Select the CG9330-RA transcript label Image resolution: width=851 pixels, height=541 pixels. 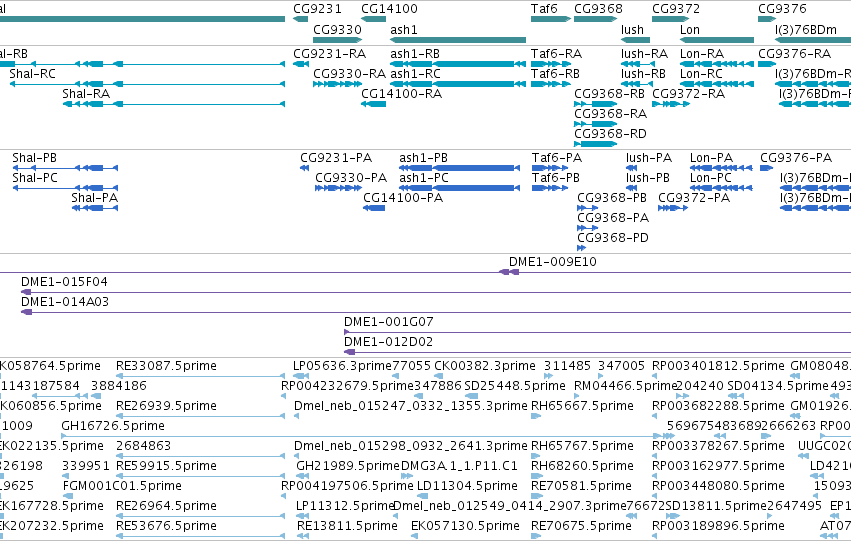pos(350,73)
